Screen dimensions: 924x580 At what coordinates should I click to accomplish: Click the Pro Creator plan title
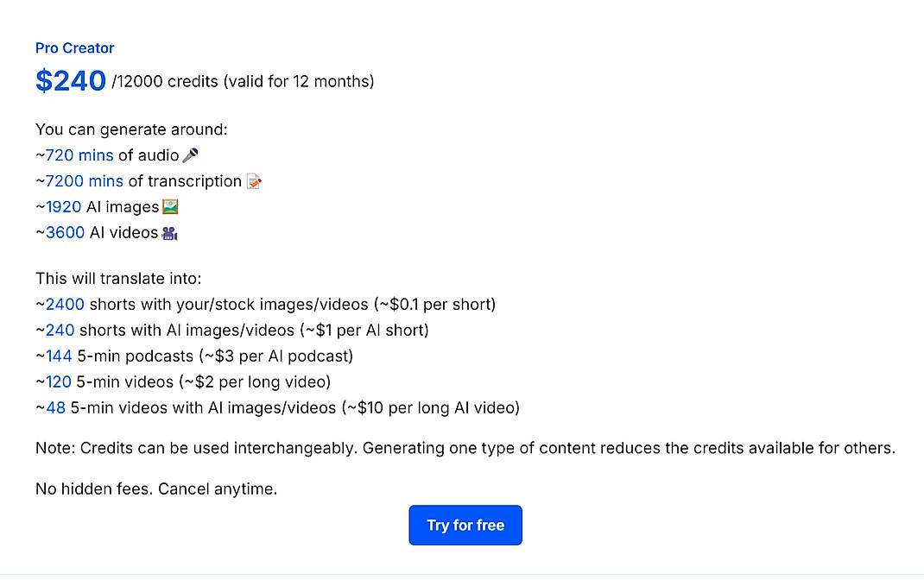[x=74, y=48]
